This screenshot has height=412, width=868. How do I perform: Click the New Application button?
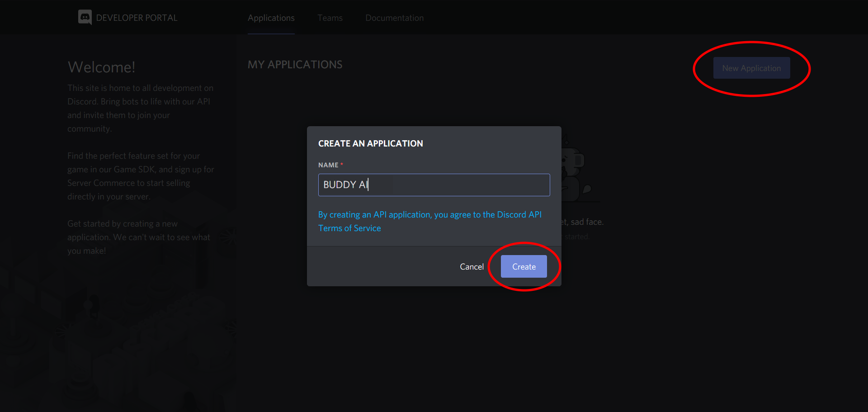pyautogui.click(x=751, y=68)
